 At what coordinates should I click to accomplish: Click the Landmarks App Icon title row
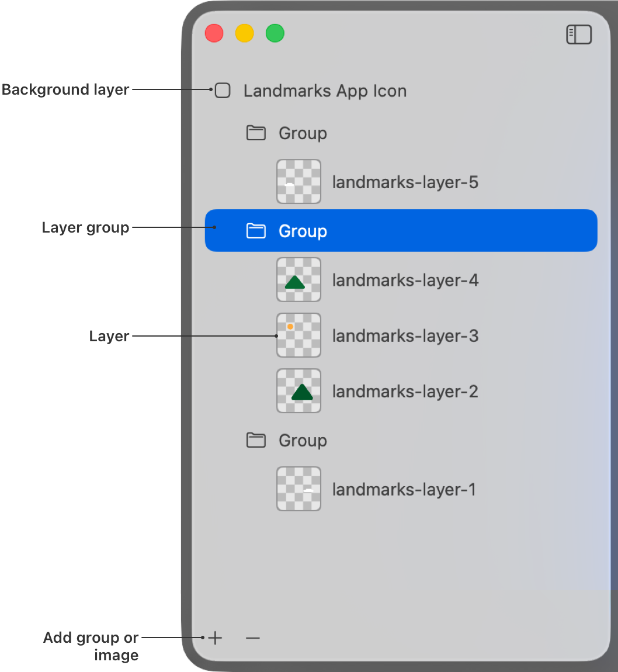325,91
